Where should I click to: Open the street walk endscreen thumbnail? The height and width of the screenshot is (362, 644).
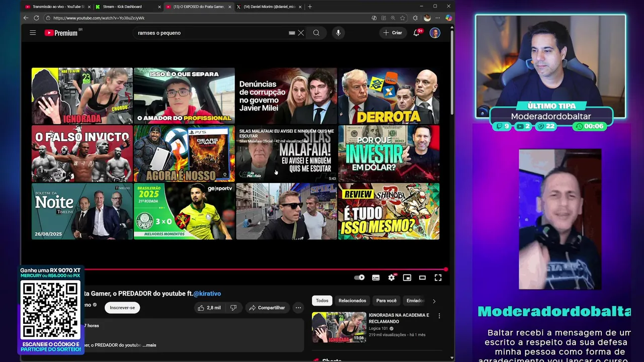[286, 211]
